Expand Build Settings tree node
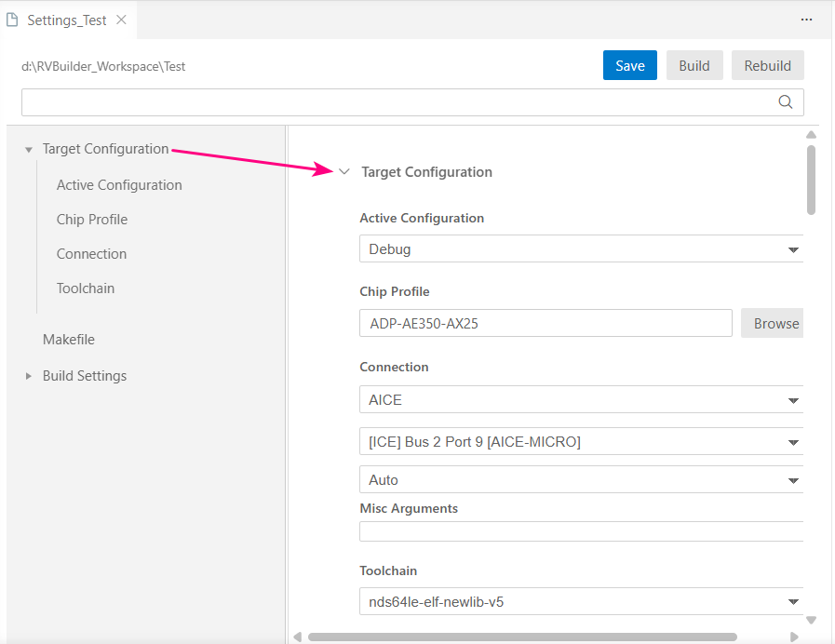 (x=29, y=376)
